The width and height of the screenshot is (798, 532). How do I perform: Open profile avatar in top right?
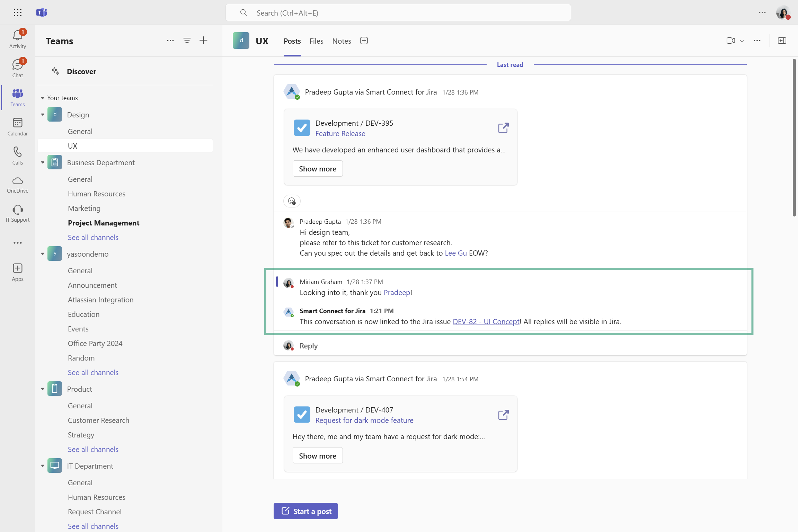click(783, 12)
